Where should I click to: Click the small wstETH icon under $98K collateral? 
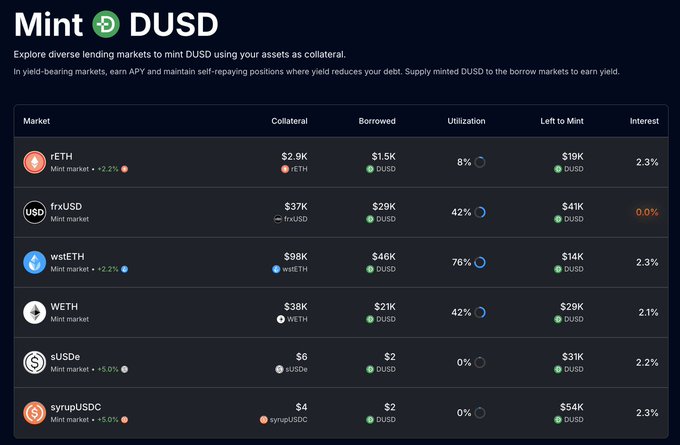(276, 269)
